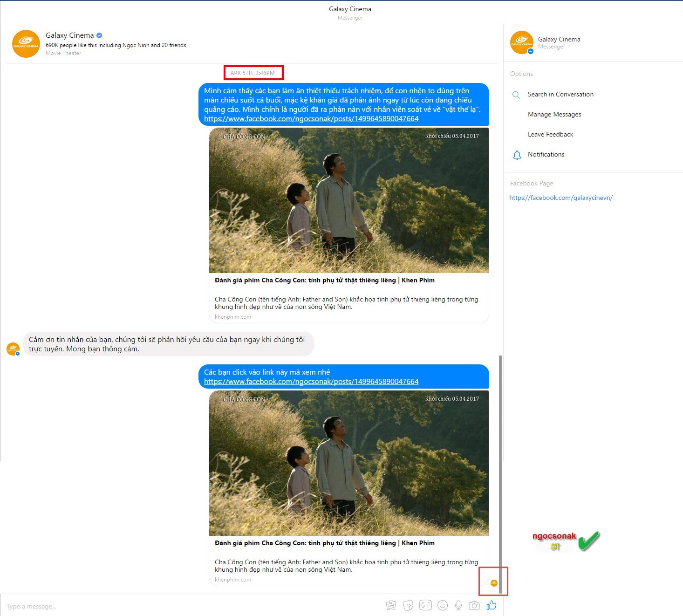Click the Notifications bell icon
683x616 pixels.
click(x=517, y=155)
